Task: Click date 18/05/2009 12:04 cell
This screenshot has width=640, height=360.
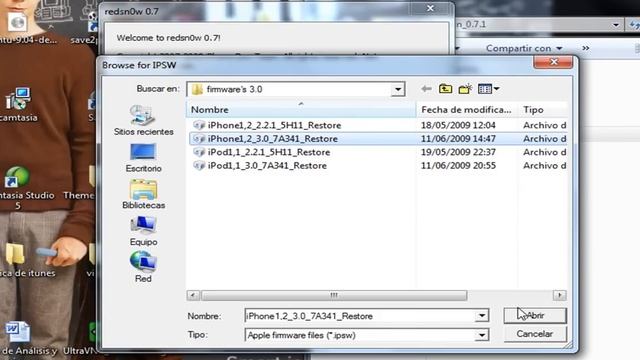Action: pos(458,125)
